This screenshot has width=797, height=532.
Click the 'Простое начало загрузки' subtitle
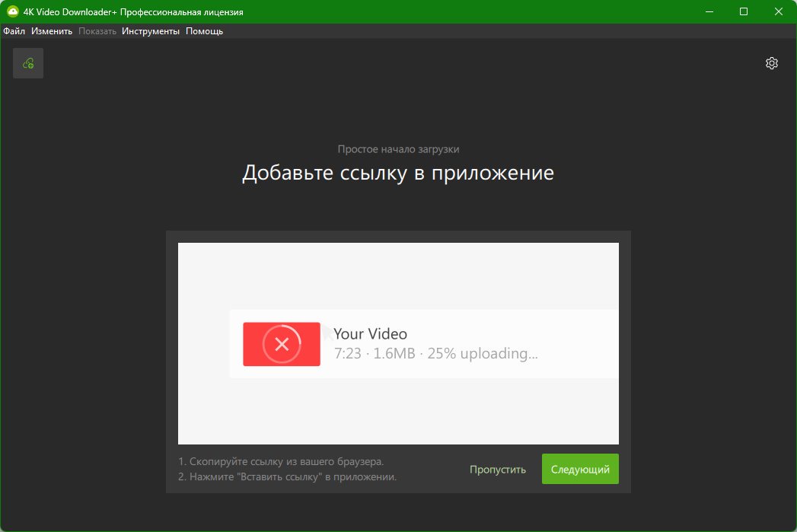(399, 149)
